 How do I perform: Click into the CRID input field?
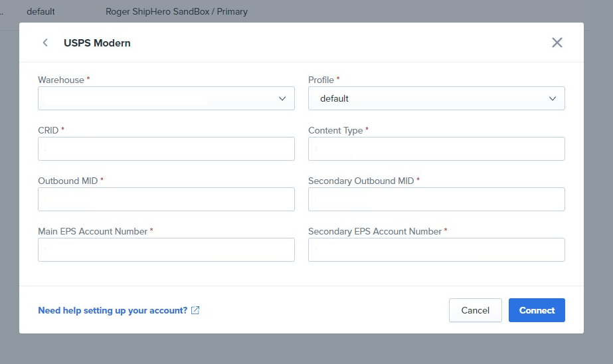click(x=166, y=149)
